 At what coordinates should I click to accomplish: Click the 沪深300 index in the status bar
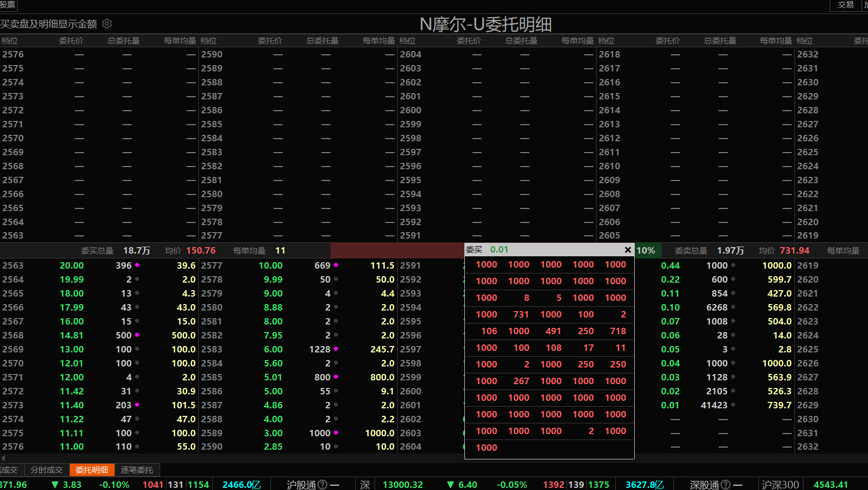coord(780,485)
